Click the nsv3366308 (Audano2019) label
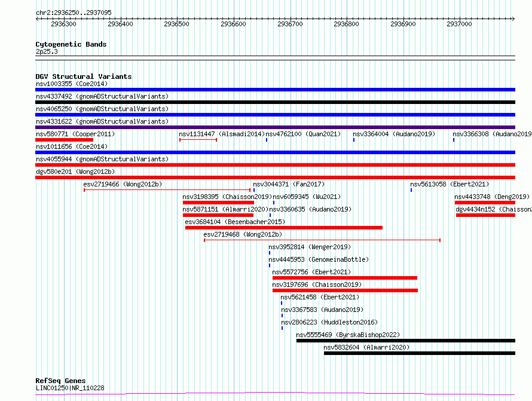Viewport: 532px width, 401px height. point(493,134)
